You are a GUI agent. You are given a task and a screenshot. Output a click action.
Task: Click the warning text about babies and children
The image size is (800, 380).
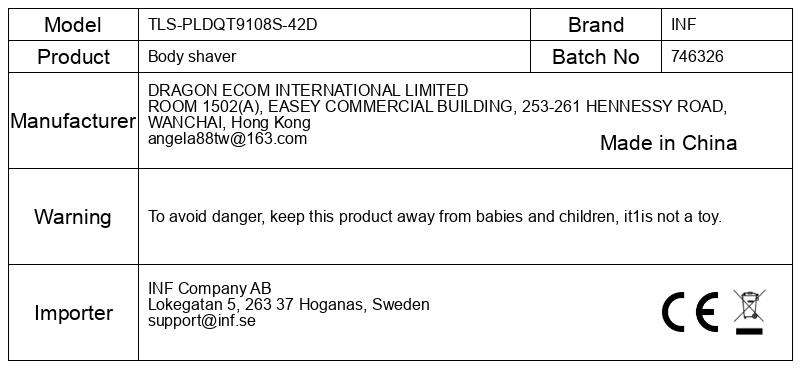tap(435, 217)
